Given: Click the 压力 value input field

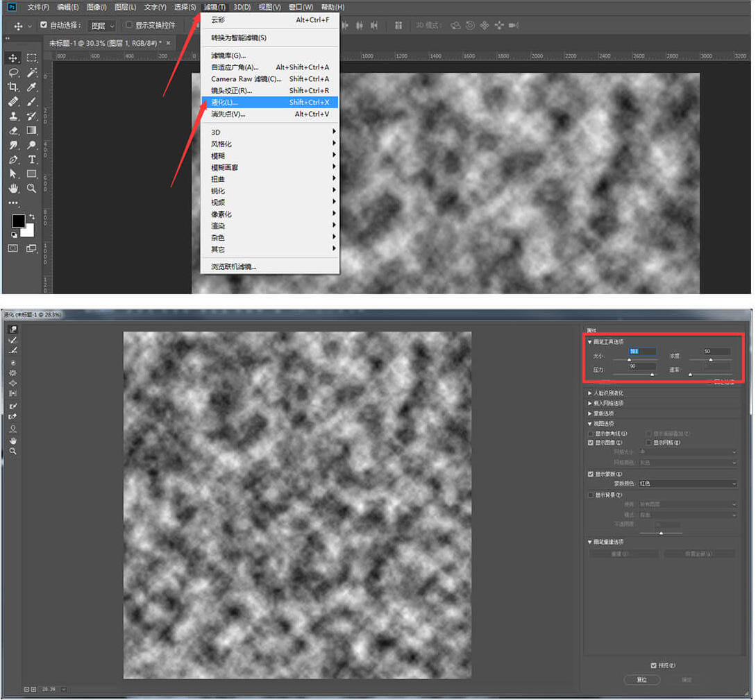Looking at the screenshot, I should tap(641, 366).
